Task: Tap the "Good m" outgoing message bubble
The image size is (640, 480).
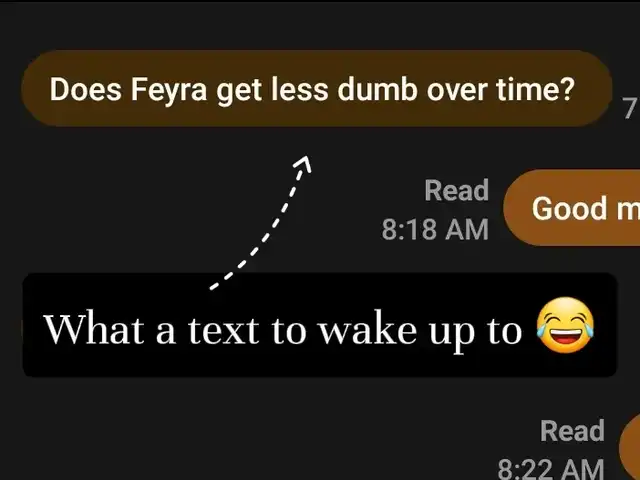Action: (572, 208)
